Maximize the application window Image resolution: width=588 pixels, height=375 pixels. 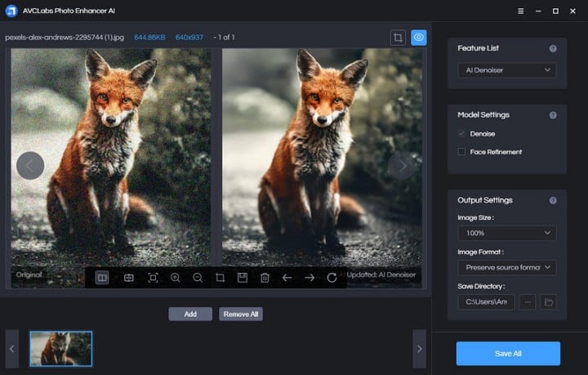click(555, 11)
